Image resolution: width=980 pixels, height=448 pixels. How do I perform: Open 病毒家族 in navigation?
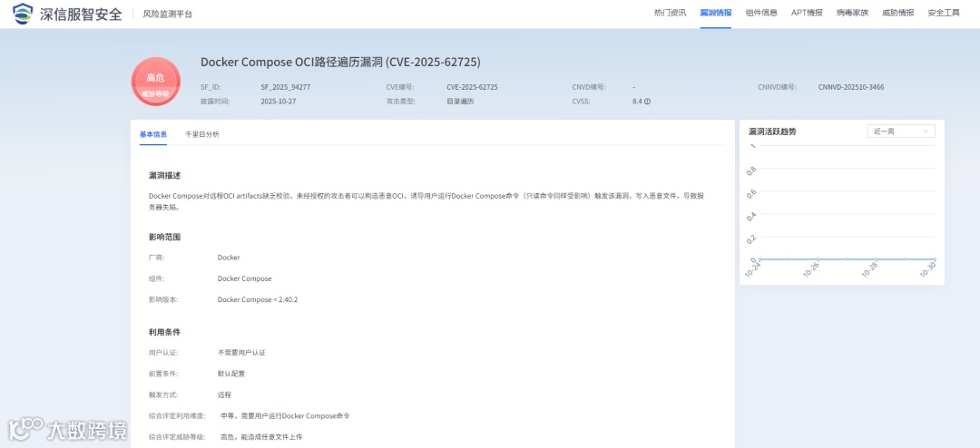pyautogui.click(x=852, y=13)
